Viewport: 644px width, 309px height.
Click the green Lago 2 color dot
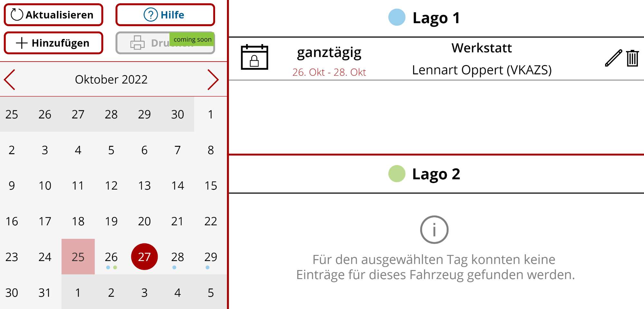point(397,174)
